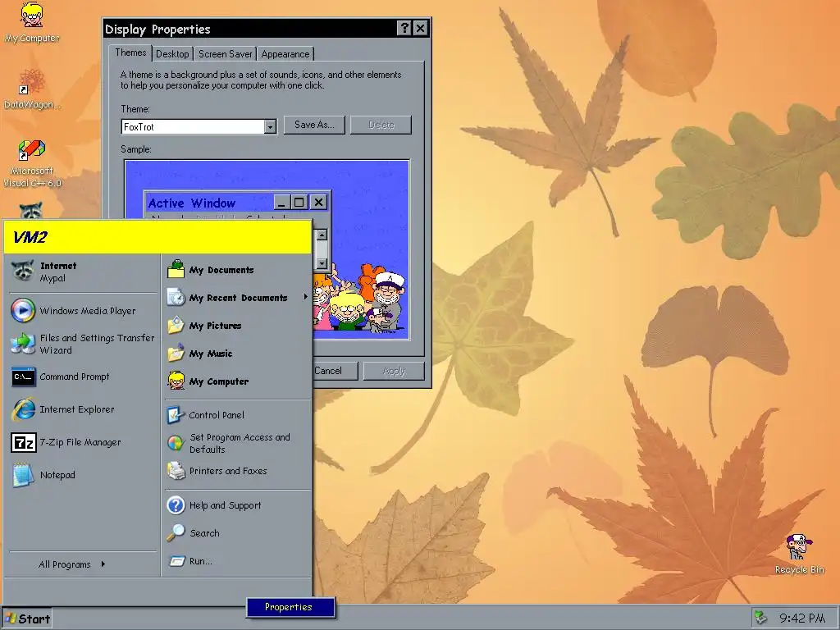Click the Start button
The height and width of the screenshot is (630, 840).
tap(27, 619)
